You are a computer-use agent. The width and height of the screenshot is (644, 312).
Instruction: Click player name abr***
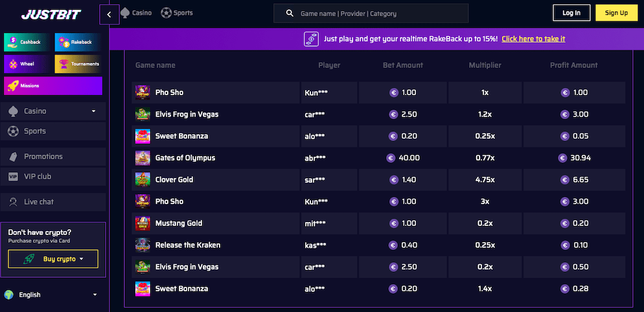click(x=315, y=158)
